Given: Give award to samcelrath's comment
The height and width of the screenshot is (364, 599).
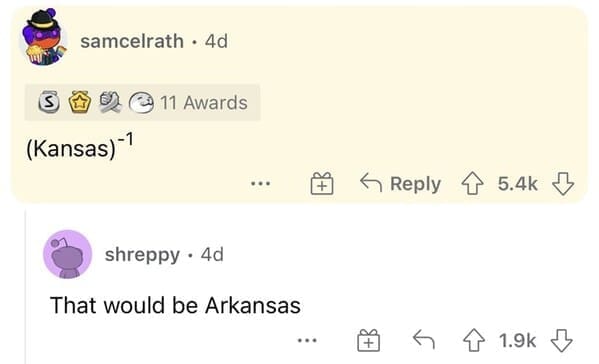Looking at the screenshot, I should 322,184.
